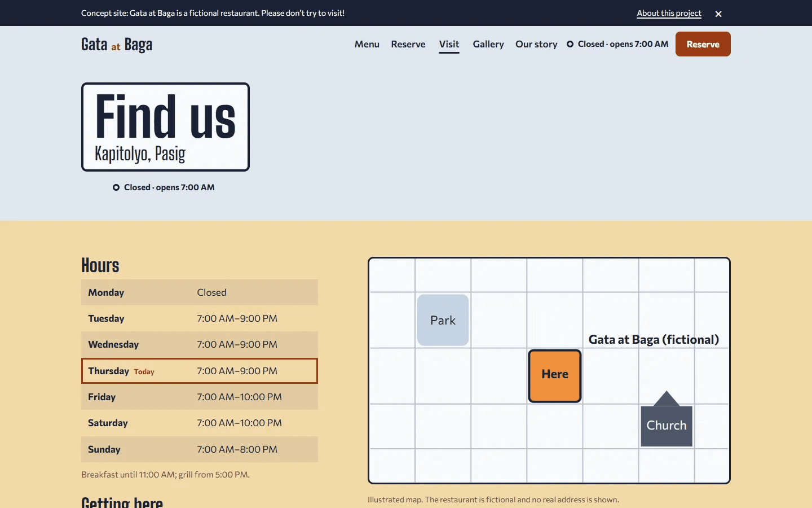Click the Wednesday hours row
Image resolution: width=812 pixels, height=508 pixels.
[x=200, y=344]
